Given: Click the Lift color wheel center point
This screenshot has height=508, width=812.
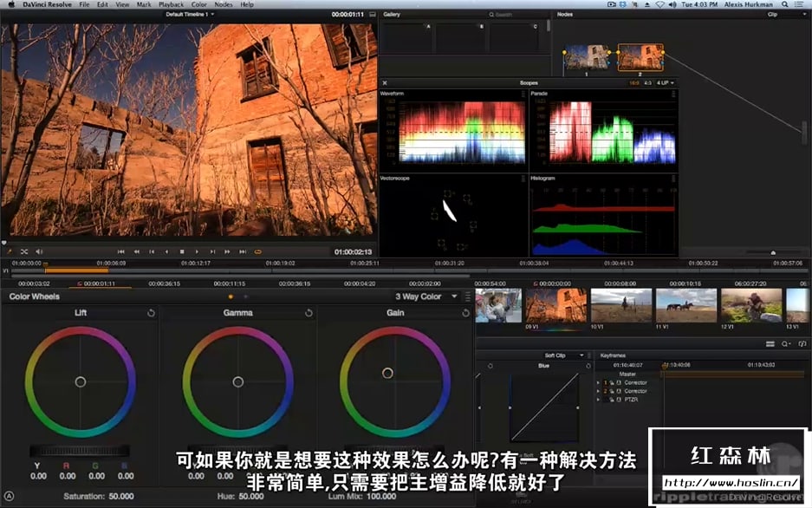Looking at the screenshot, I should coord(81,381).
